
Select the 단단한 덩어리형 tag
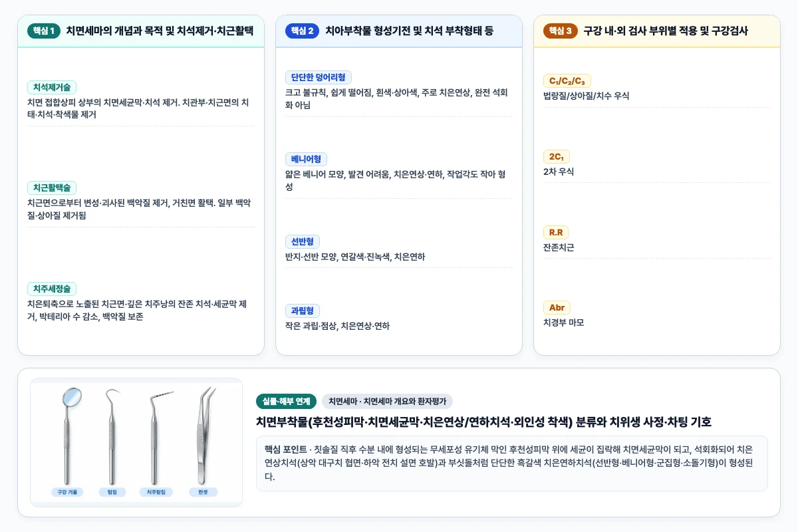[x=319, y=77]
